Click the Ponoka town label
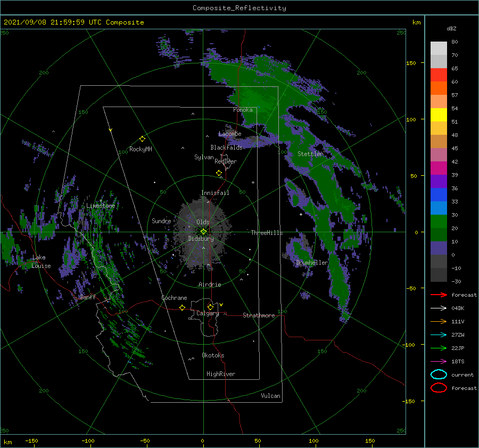Screen dimensions: 479x448 coord(243,110)
